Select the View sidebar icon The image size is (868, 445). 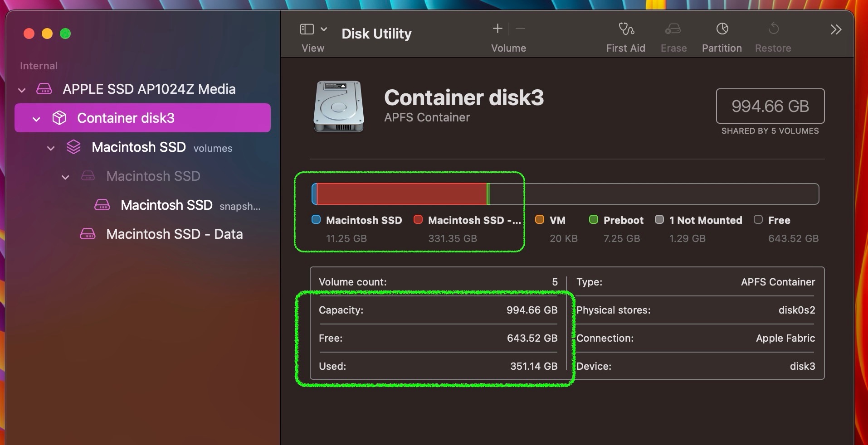tap(307, 29)
